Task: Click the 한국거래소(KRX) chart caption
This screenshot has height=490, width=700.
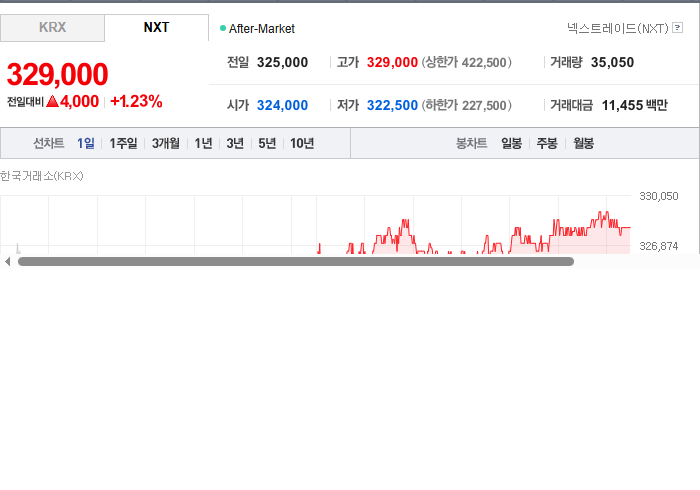Action: 42,176
